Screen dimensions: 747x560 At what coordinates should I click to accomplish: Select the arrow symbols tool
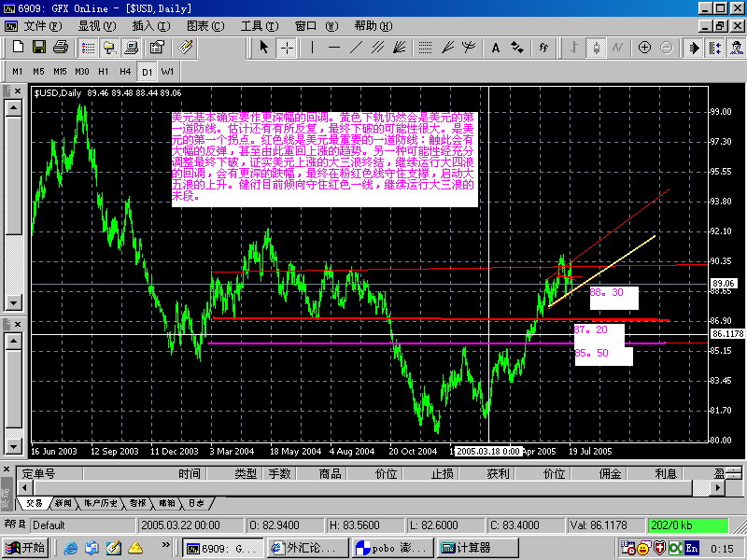point(517,48)
